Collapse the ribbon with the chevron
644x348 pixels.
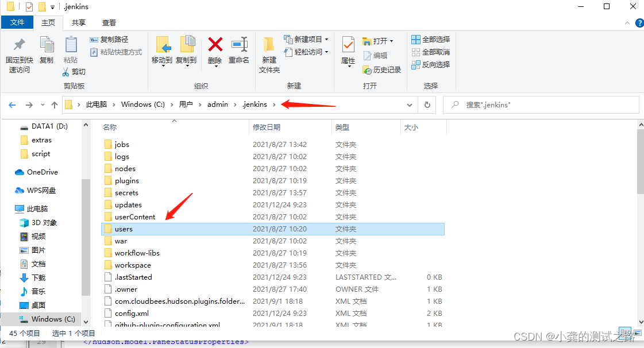click(627, 23)
